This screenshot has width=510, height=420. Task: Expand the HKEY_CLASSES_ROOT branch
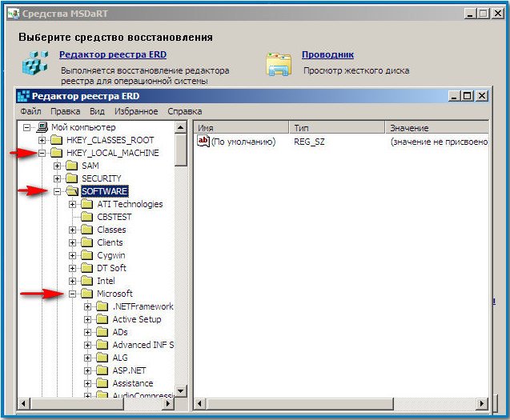coord(42,140)
